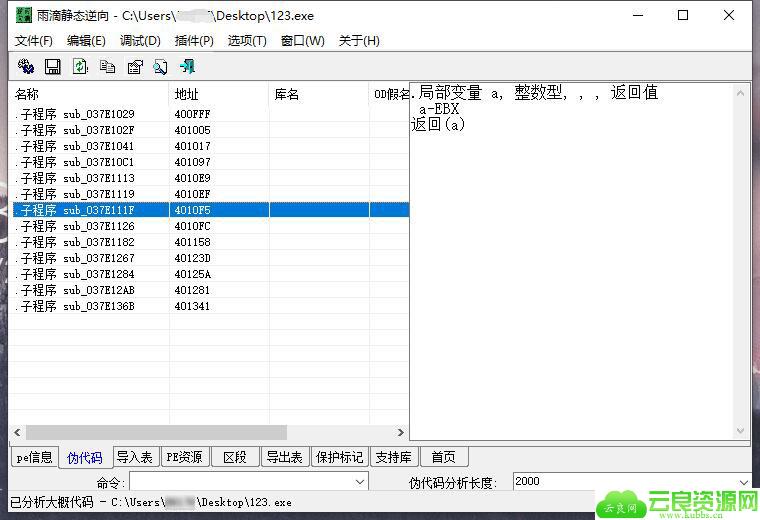This screenshot has width=760, height=520.
Task: Select row sub_037E10C1
Action: [209, 162]
